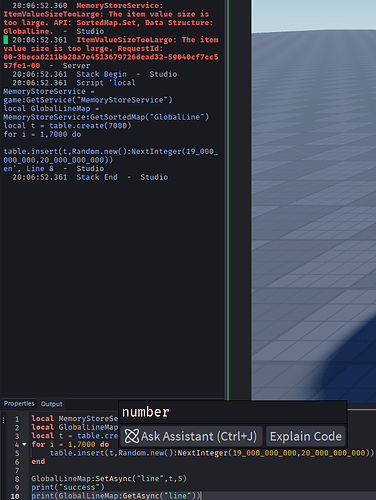The height and width of the screenshot is (500, 376).
Task: Switch to the Output tab
Action: point(51,404)
